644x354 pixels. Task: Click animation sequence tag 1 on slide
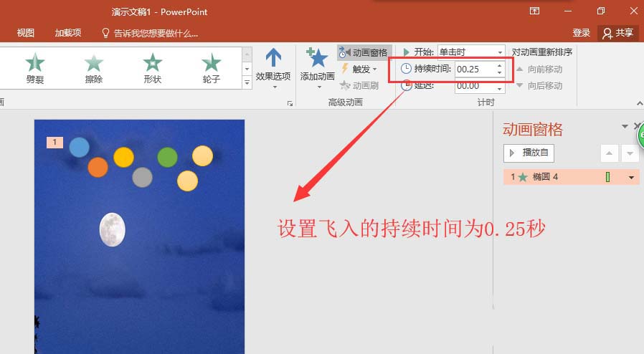(x=55, y=143)
